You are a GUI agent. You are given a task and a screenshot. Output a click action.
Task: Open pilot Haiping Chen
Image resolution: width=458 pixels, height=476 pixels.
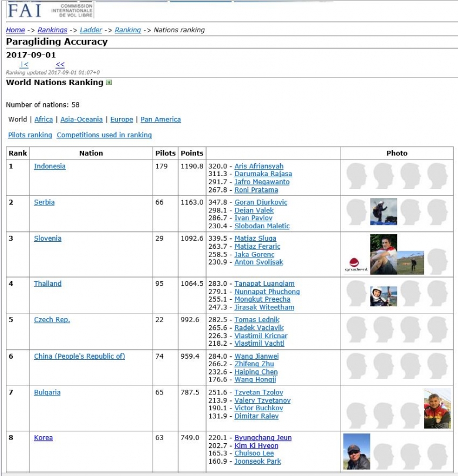(256, 372)
